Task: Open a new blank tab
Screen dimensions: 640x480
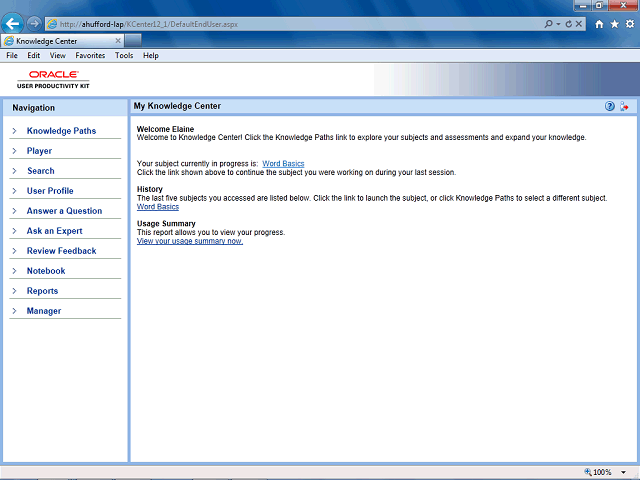Action: [x=133, y=41]
